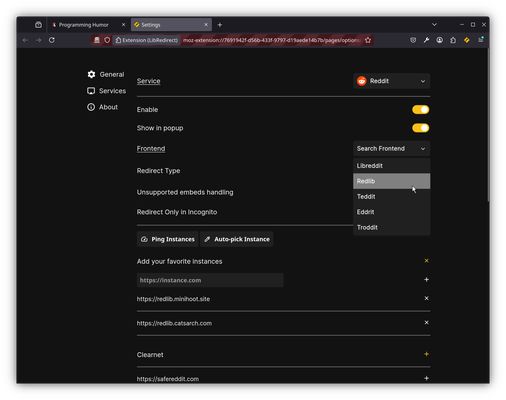Click the shield tracking protection icon in address bar
The height and width of the screenshot is (400, 506).
pyautogui.click(x=107, y=40)
